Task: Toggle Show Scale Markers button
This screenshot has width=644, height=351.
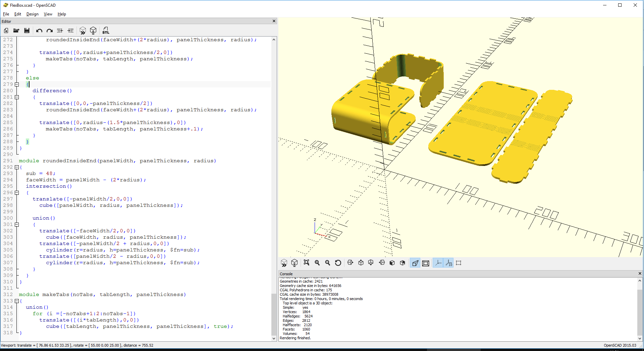Action: (449, 263)
